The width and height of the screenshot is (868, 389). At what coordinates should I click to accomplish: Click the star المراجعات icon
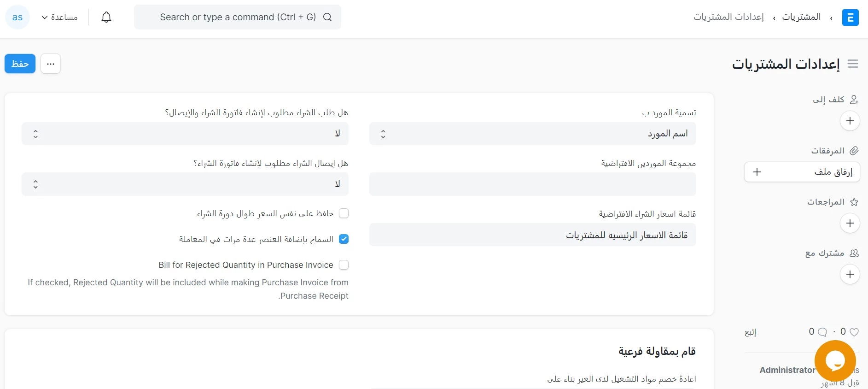tap(854, 202)
